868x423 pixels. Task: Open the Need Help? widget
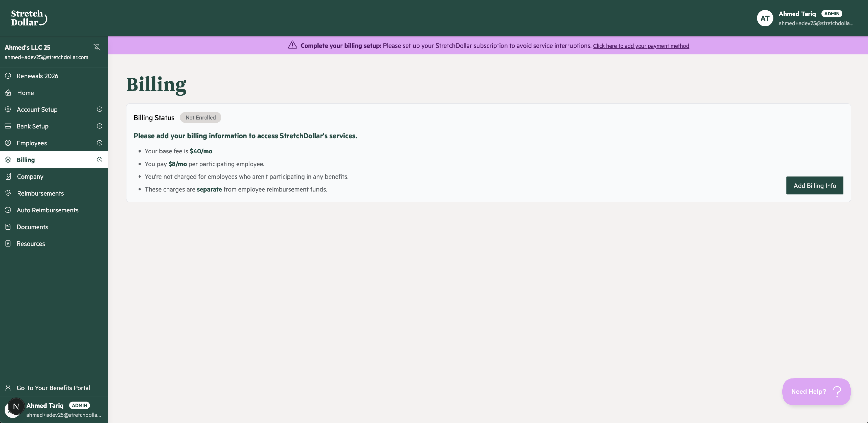pos(816,392)
